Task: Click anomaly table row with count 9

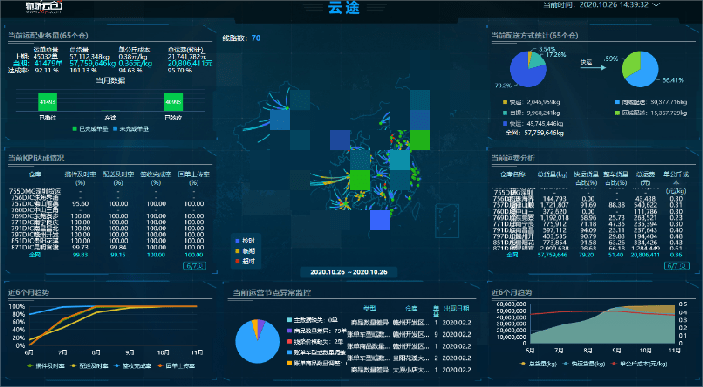Action: coord(410,335)
